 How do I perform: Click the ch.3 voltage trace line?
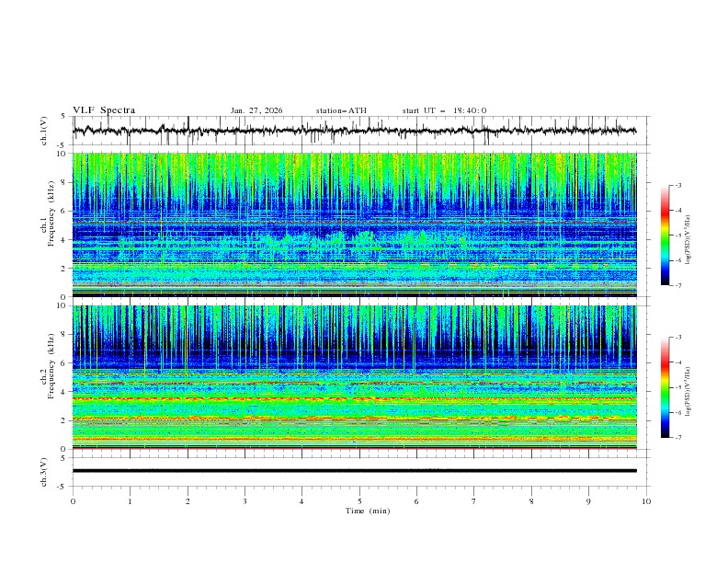point(355,471)
